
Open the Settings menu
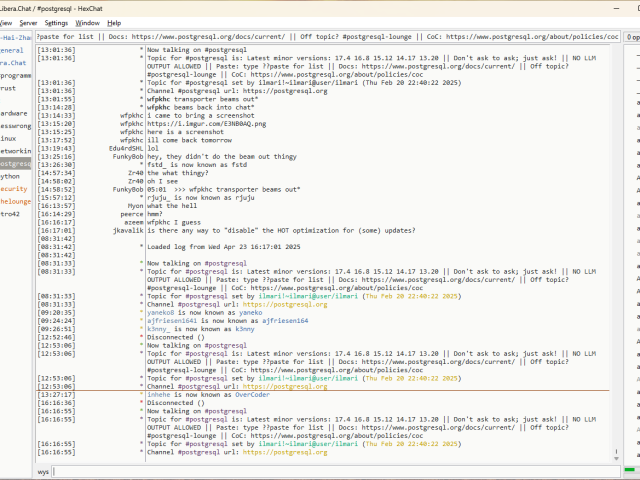[x=57, y=22]
